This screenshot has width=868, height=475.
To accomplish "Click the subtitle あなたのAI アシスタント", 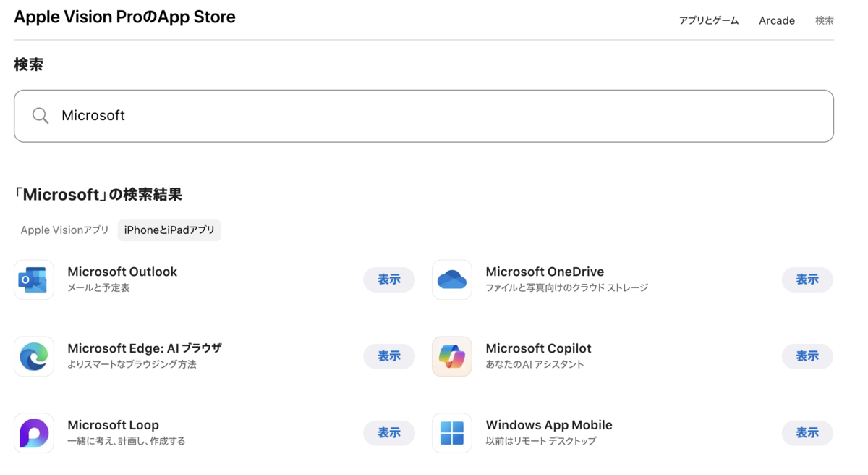I will (535, 365).
